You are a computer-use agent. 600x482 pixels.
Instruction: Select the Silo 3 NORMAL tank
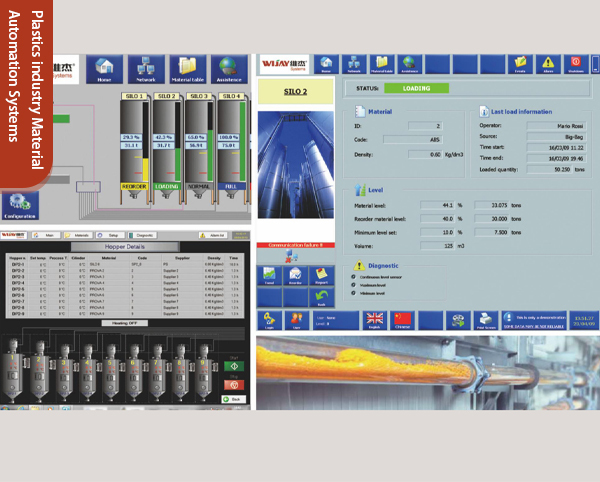tap(199, 149)
